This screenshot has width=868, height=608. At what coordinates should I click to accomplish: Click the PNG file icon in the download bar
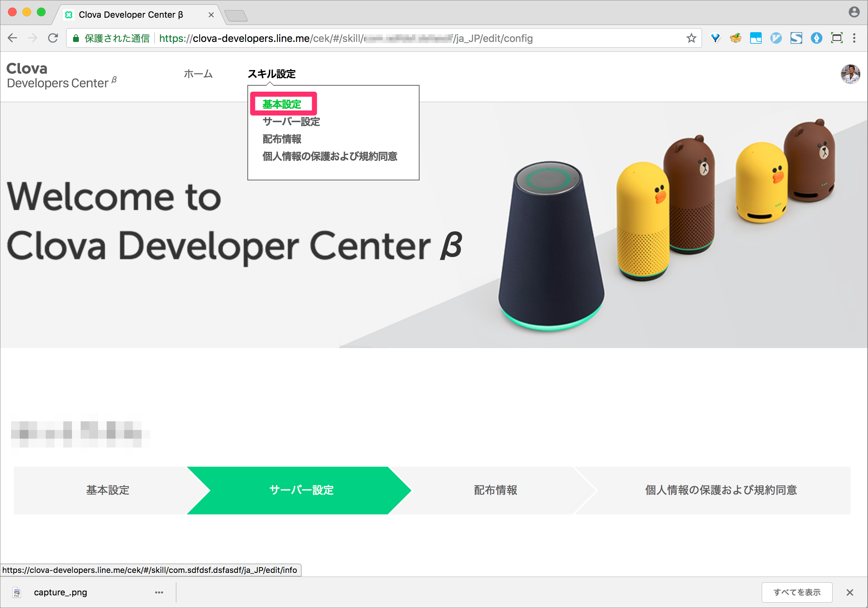point(17,592)
